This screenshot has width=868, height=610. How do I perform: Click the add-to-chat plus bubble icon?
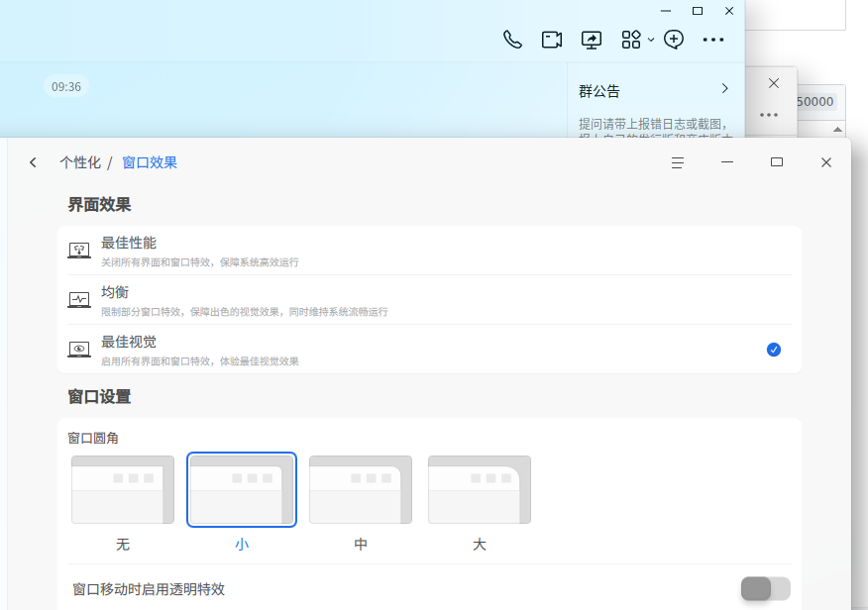tap(674, 40)
